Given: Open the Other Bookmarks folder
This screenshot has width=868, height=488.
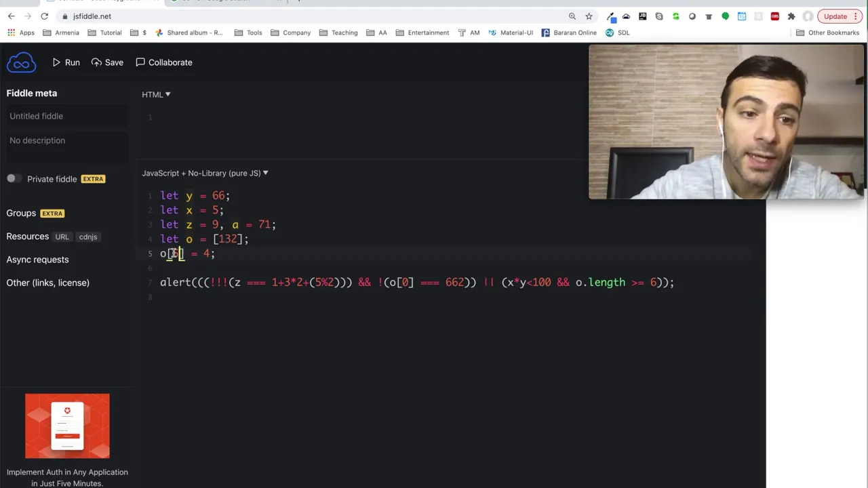Looking at the screenshot, I should (x=828, y=33).
